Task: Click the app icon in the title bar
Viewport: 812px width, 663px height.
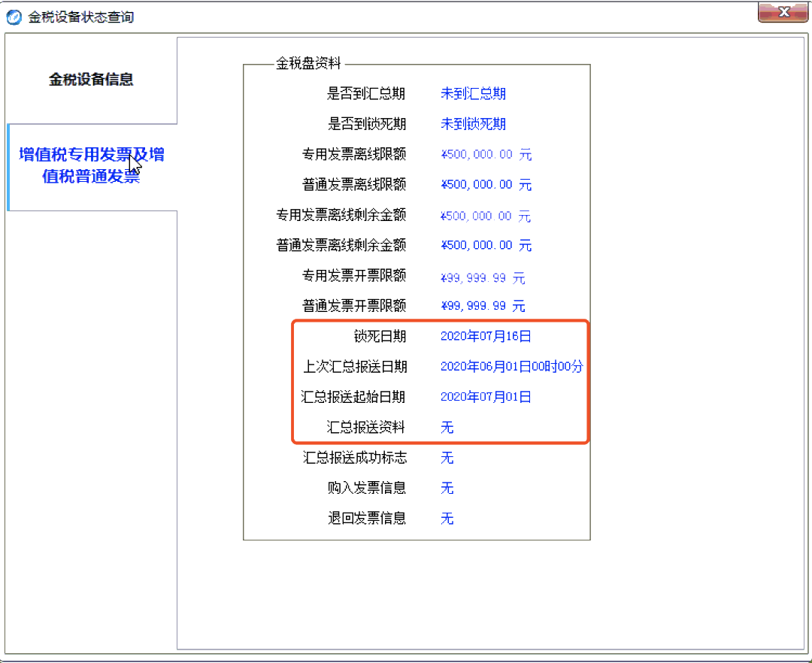Action: (x=14, y=17)
